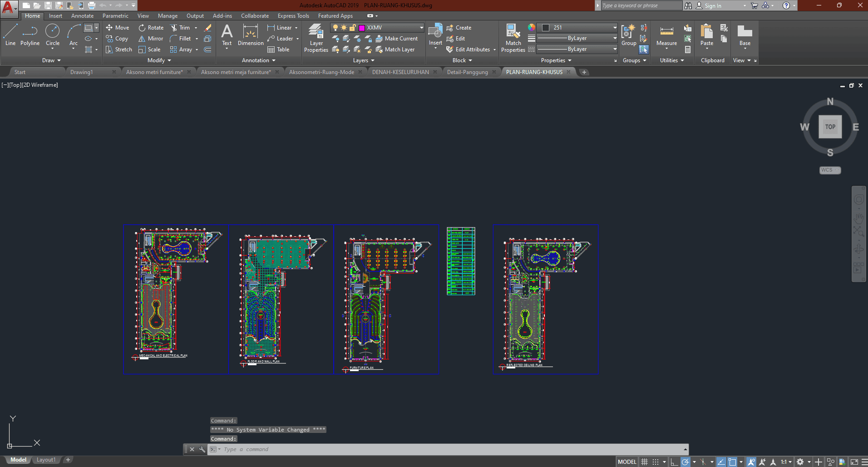
Task: Toggle the drawing grid display
Action: pos(644,462)
